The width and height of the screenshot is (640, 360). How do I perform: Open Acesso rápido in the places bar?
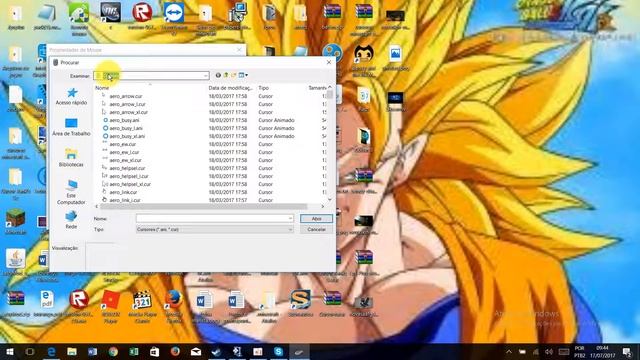[x=71, y=96]
